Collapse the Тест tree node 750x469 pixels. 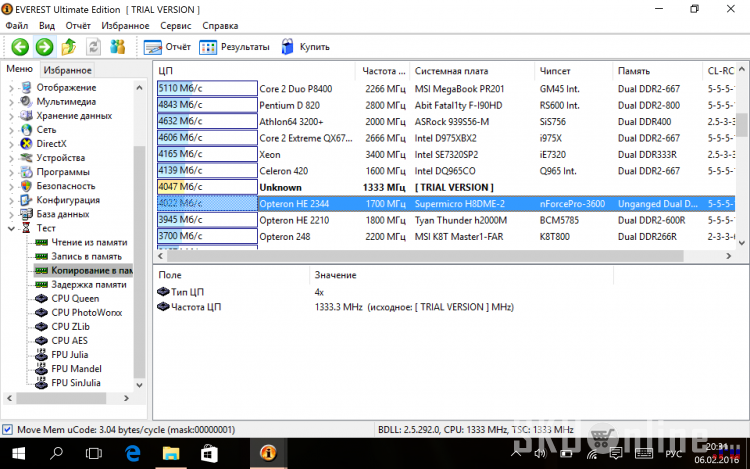(x=11, y=229)
